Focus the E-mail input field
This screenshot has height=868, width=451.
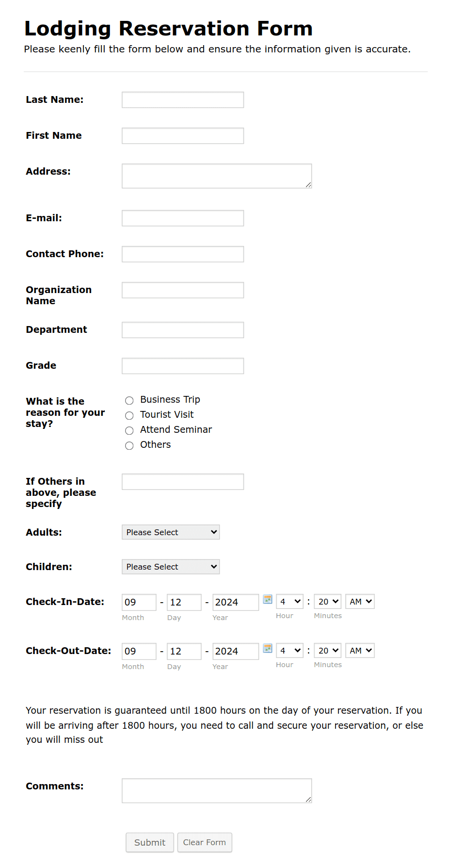(x=182, y=218)
